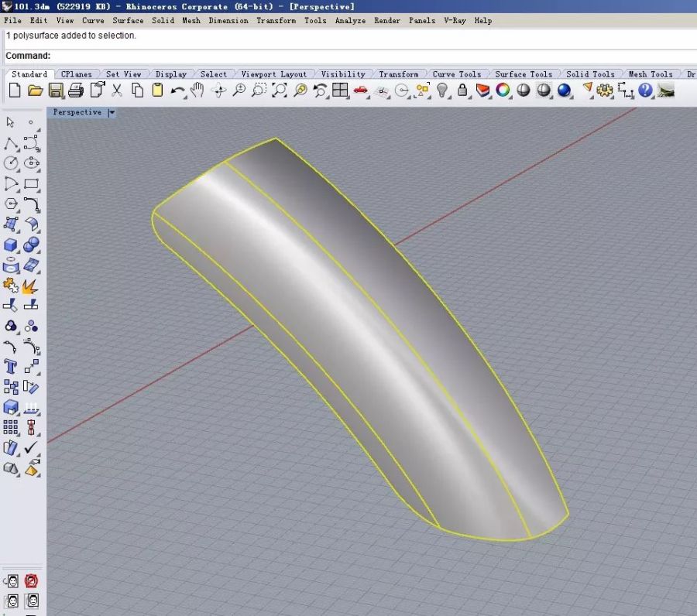Open the Rhino Options gear icon
The width and height of the screenshot is (697, 616).
(x=605, y=91)
